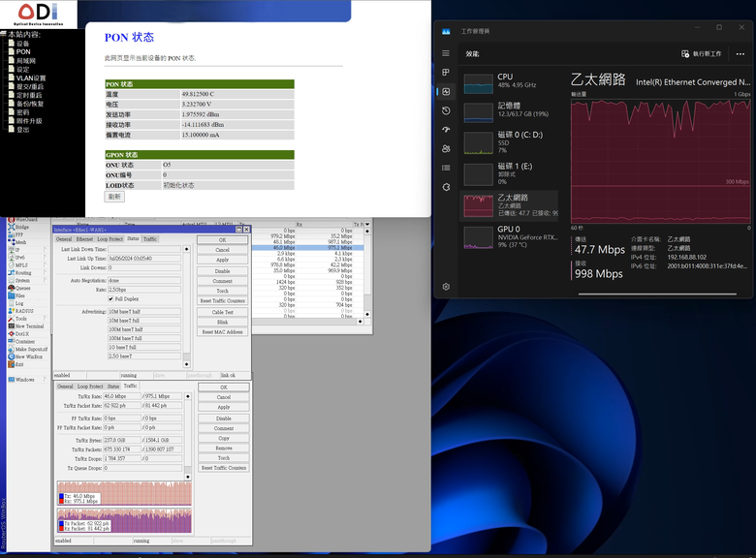
Task: Open 备份/恢复 in the ODI menu
Action: (30, 104)
